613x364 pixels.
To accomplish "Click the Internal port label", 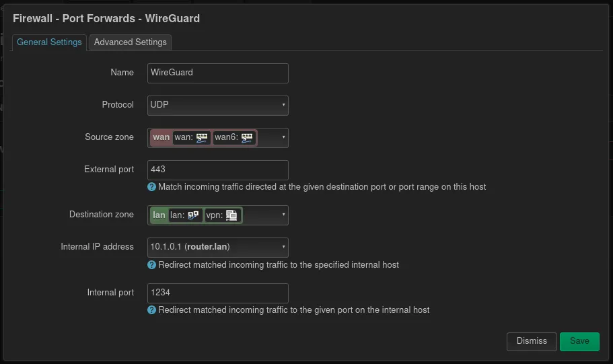I will point(110,293).
